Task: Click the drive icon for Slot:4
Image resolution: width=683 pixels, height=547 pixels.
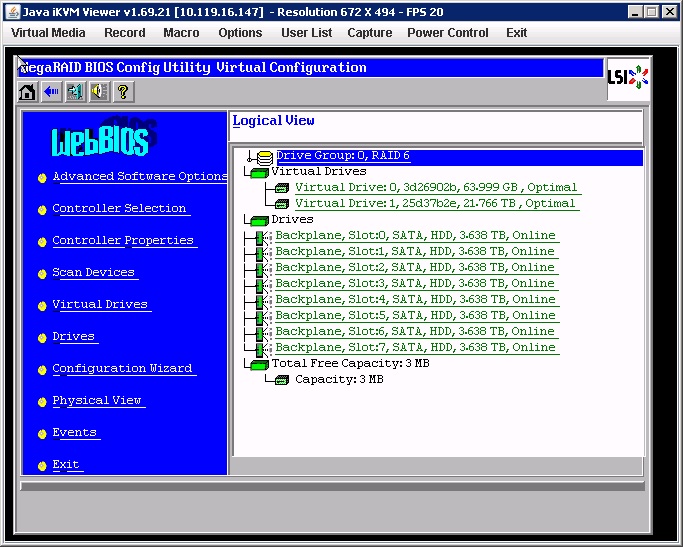Action: click(263, 301)
